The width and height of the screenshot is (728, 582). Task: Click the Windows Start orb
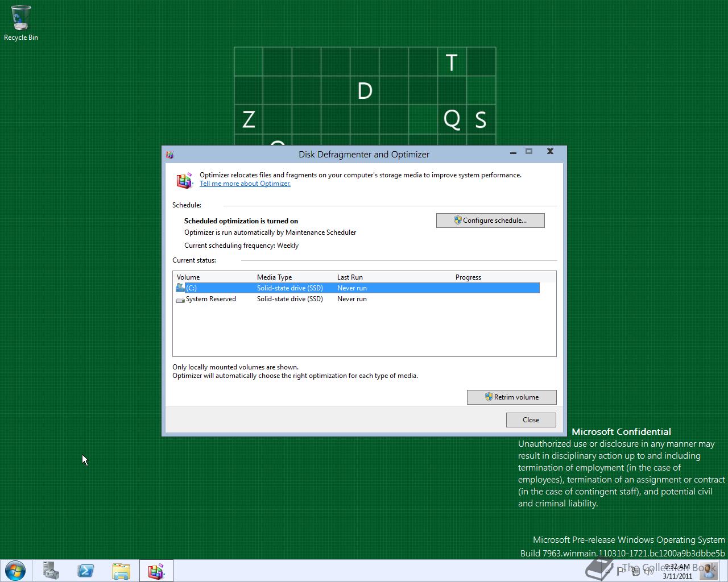click(x=15, y=571)
